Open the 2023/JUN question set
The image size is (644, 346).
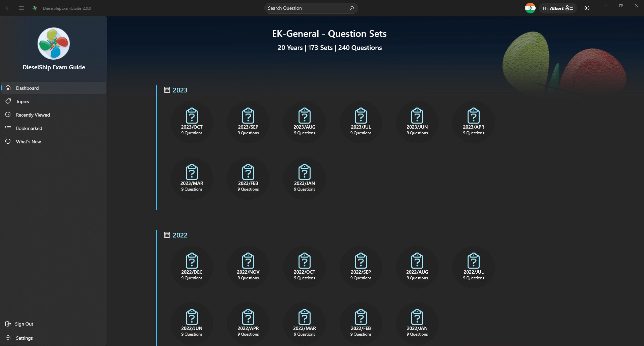point(417,122)
